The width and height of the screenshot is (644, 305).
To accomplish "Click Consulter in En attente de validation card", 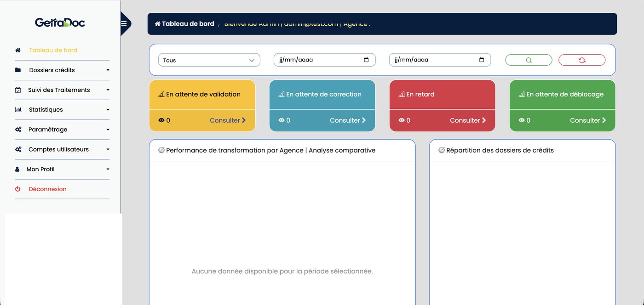I will pos(228,120).
